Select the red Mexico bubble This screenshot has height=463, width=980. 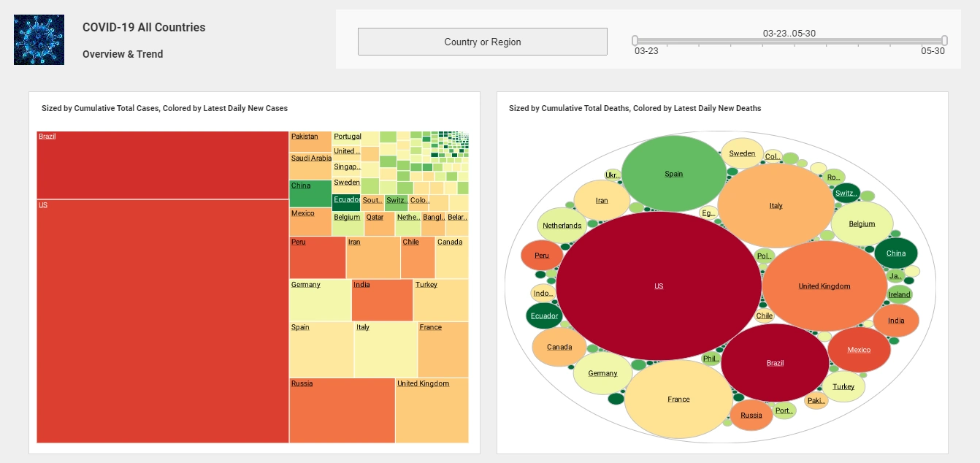click(859, 350)
